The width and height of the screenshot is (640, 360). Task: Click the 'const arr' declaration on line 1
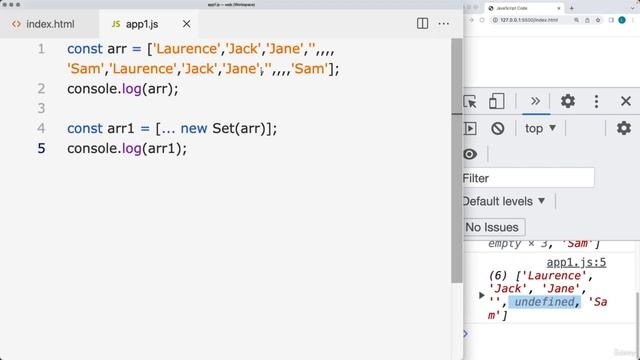pyautogui.click(x=97, y=49)
